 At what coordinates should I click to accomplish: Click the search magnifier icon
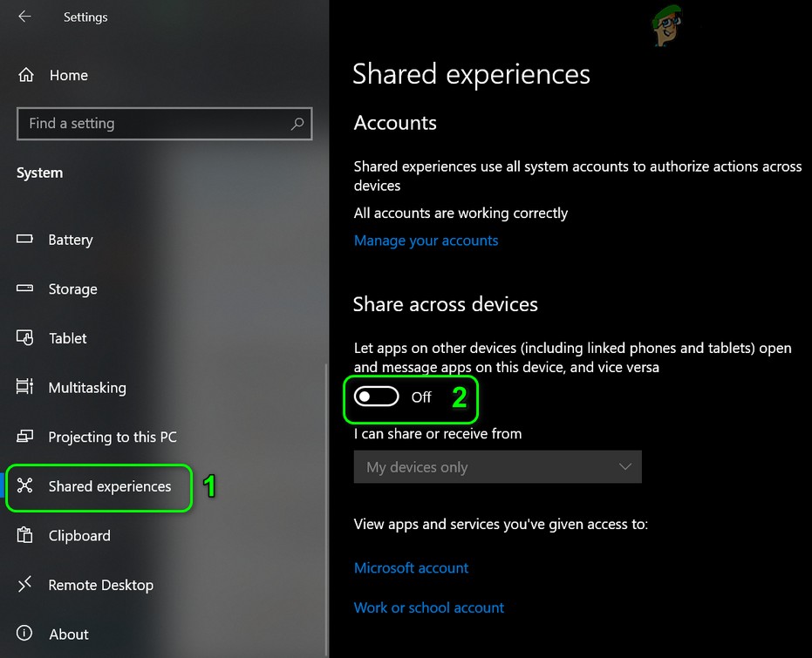pyautogui.click(x=297, y=124)
